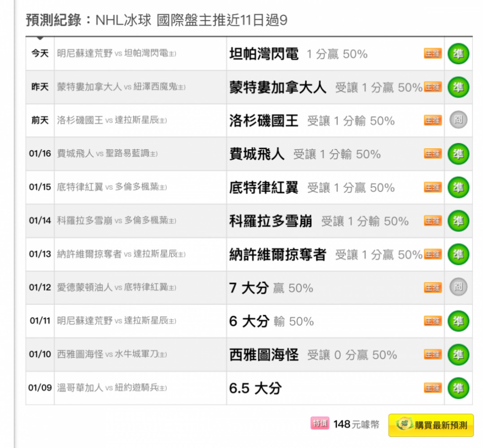This screenshot has height=448, width=483.
Task: Click the 預測紀錄 heading
Action: tap(54, 21)
